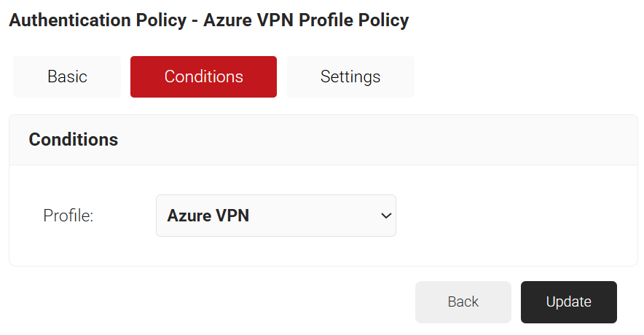Click the Profile field label
644x335 pixels.
click(68, 216)
